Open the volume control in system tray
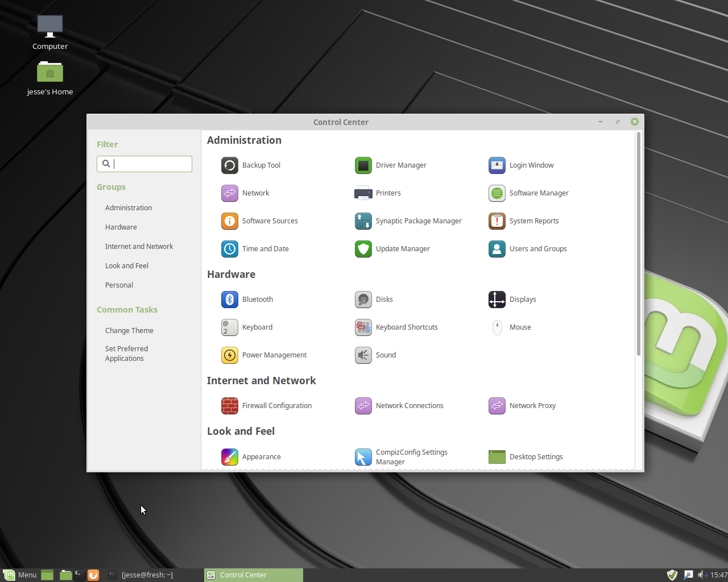The width and height of the screenshot is (728, 582). point(702,575)
